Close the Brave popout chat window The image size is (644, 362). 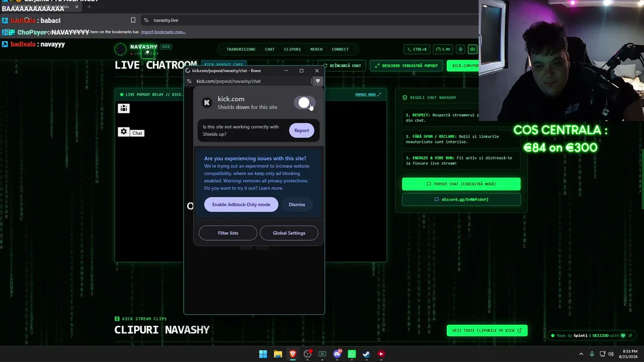click(x=317, y=70)
